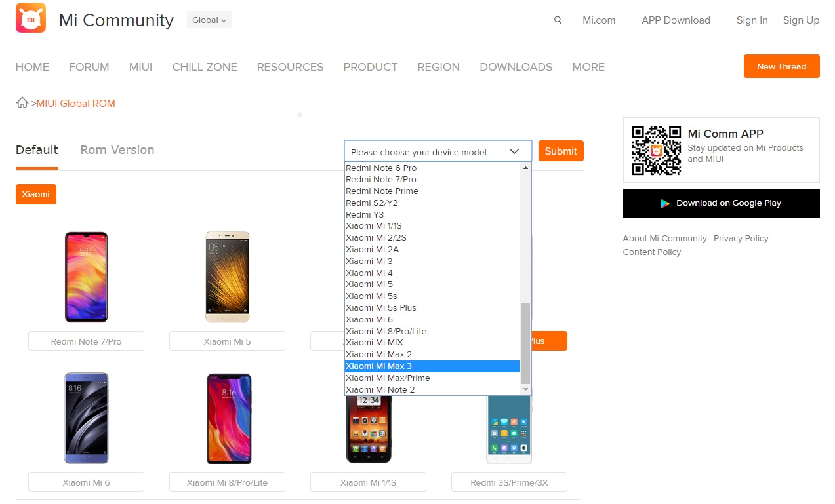The image size is (835, 504).
Task: Choose Xiaomi Mi 2/2S option
Action: 432,237
